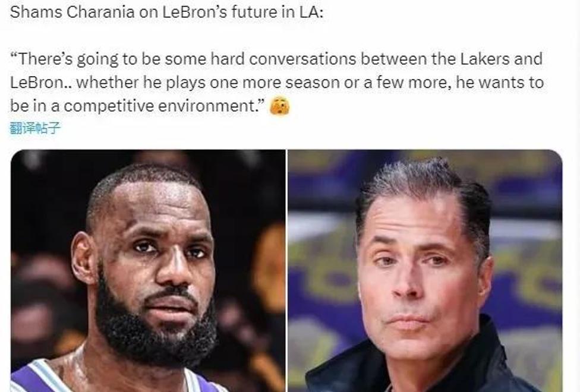Click the white divider between the two photos
Viewport: 580px width, 392px height.
tap(286, 271)
